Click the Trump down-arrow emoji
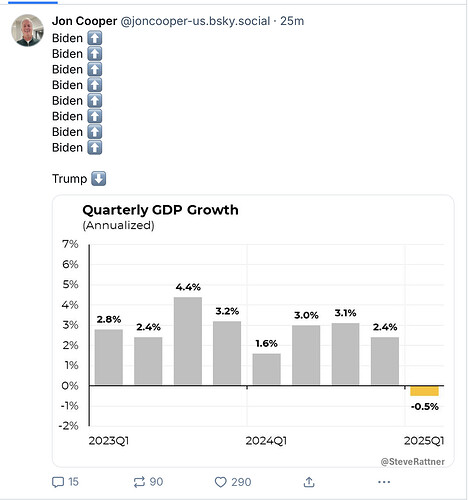Screen dimensions: 469x500 point(98,178)
